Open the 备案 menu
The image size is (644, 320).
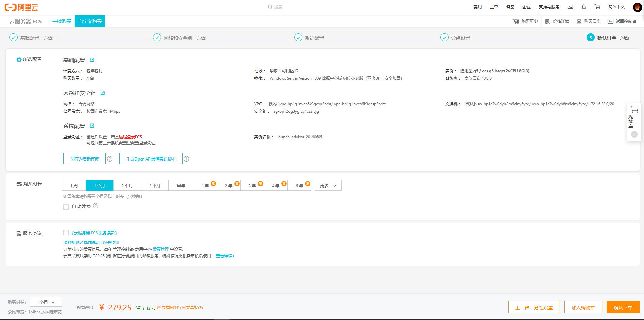pyautogui.click(x=510, y=7)
